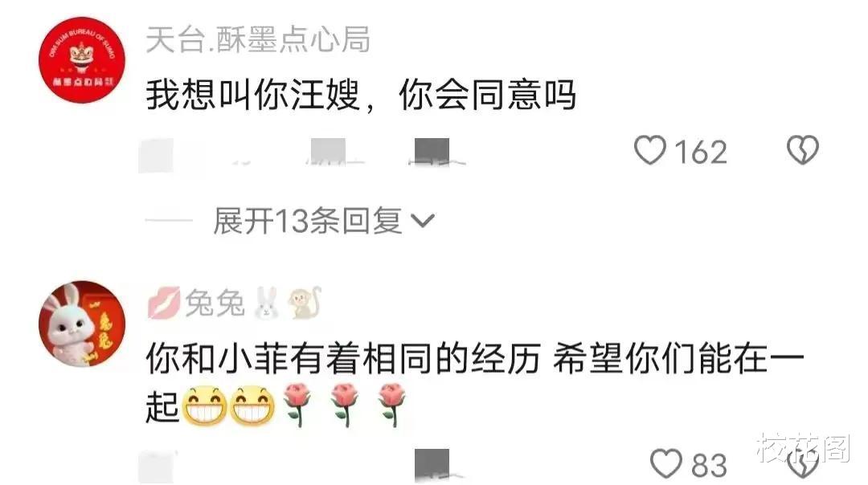Click the like count 162
The height and width of the screenshot is (485, 868).
click(700, 152)
